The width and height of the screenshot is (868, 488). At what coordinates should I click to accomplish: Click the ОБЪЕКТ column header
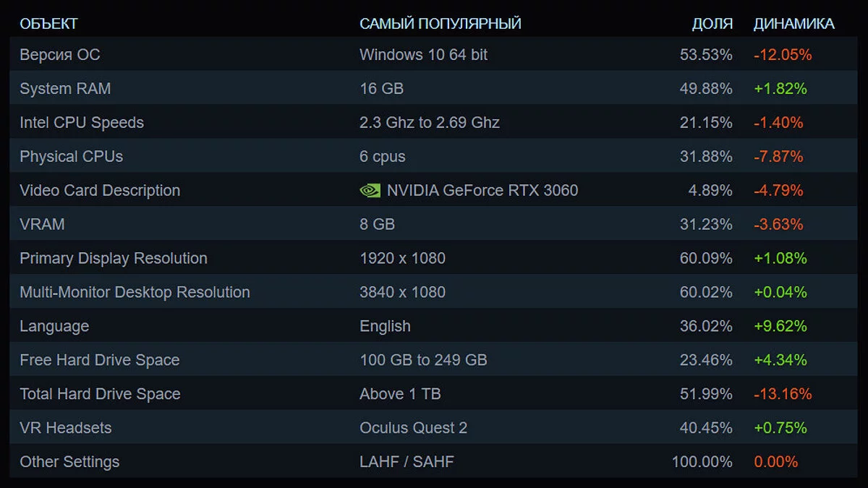point(48,24)
